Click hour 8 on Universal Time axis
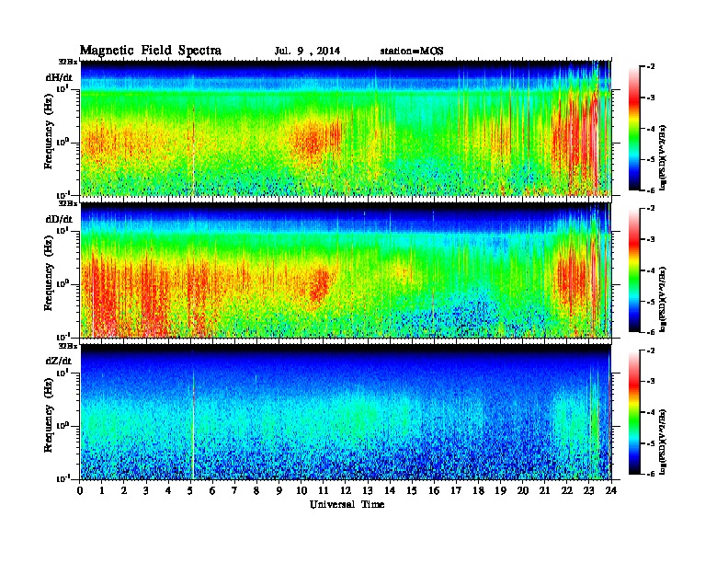Image resolution: width=728 pixels, height=563 pixels. [x=256, y=491]
